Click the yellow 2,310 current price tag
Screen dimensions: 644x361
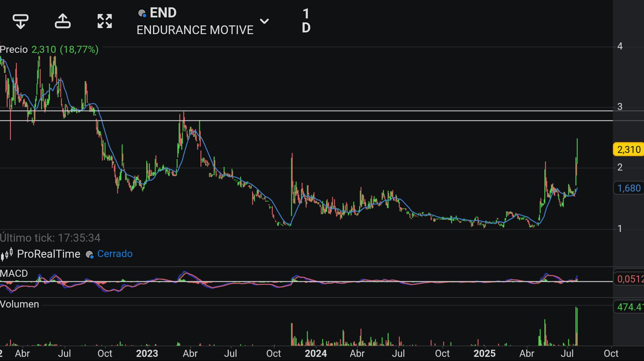point(628,149)
